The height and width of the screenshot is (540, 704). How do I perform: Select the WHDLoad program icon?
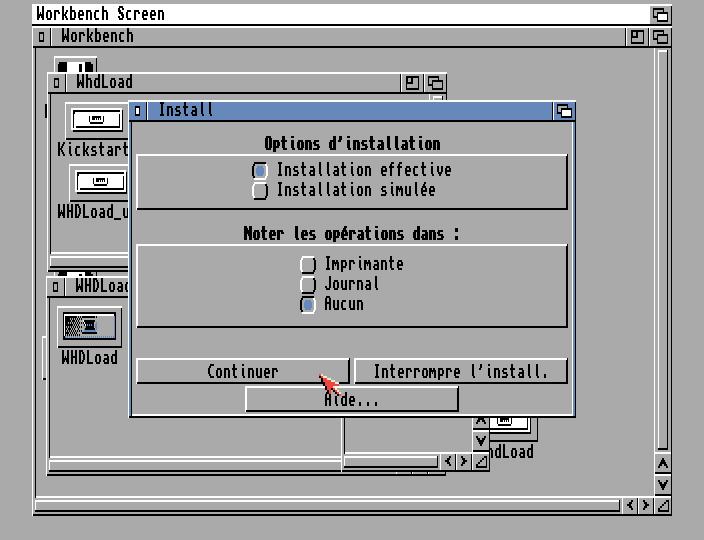(x=90, y=327)
